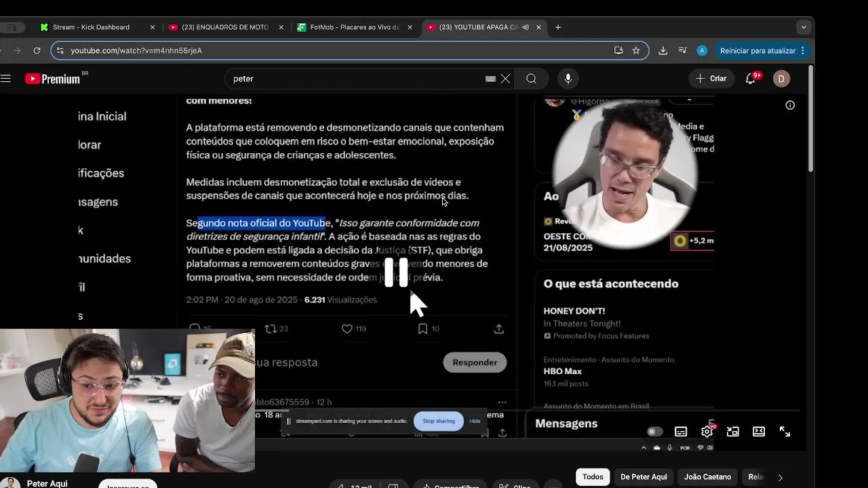The width and height of the screenshot is (868, 488).
Task: View site information icon in address bar
Action: (x=60, y=50)
